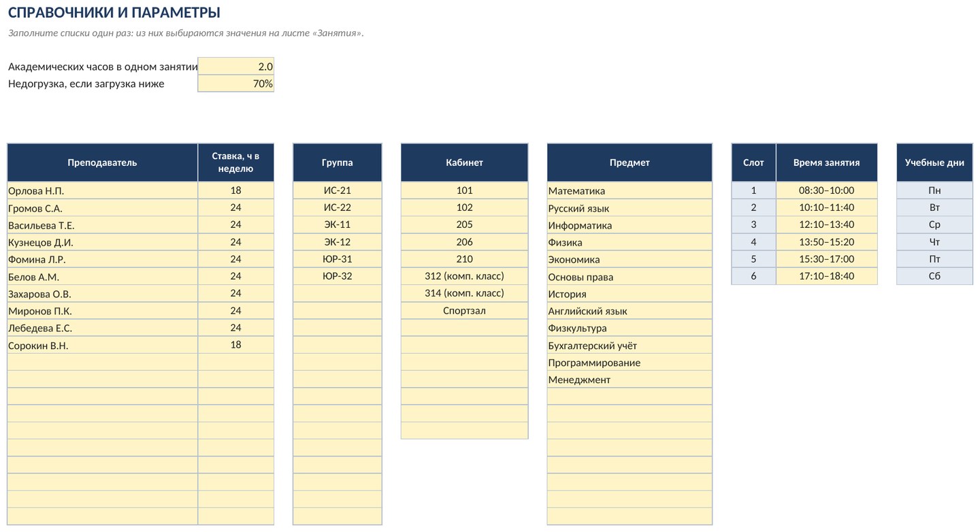
Task: Click the Время занятия column header
Action: (827, 163)
